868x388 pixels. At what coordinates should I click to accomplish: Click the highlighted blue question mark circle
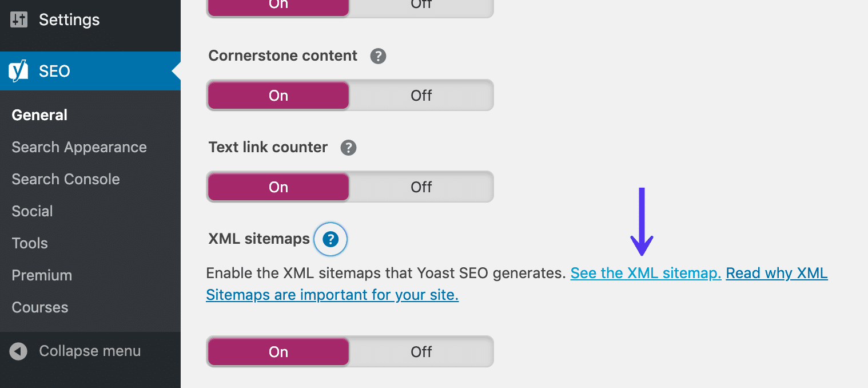click(x=331, y=239)
